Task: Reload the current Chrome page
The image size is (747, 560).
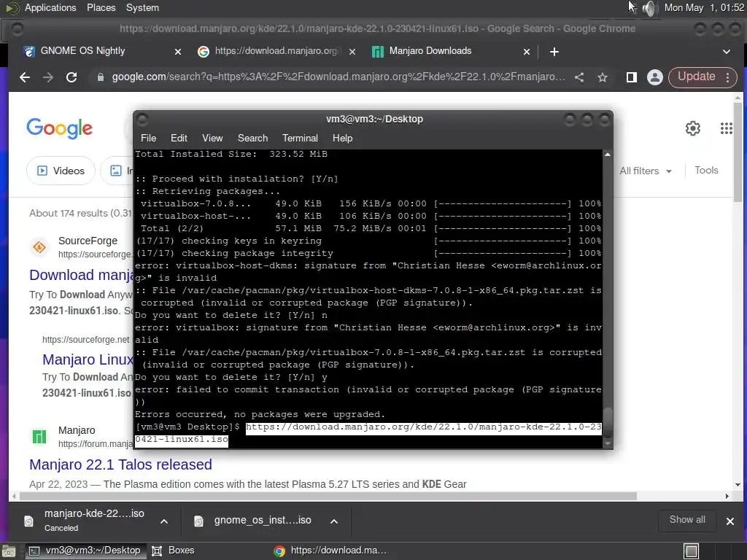Action: (x=71, y=77)
